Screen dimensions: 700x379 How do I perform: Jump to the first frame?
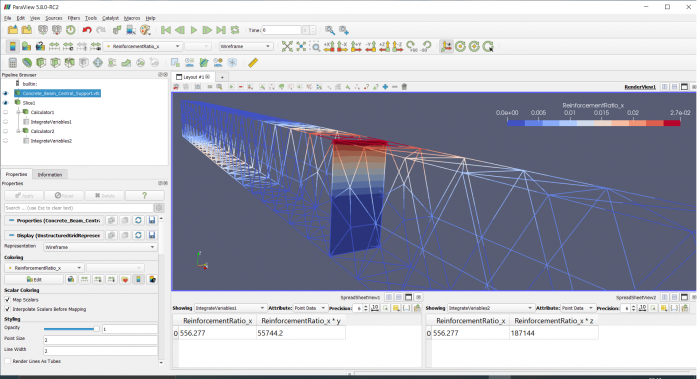tap(166, 30)
